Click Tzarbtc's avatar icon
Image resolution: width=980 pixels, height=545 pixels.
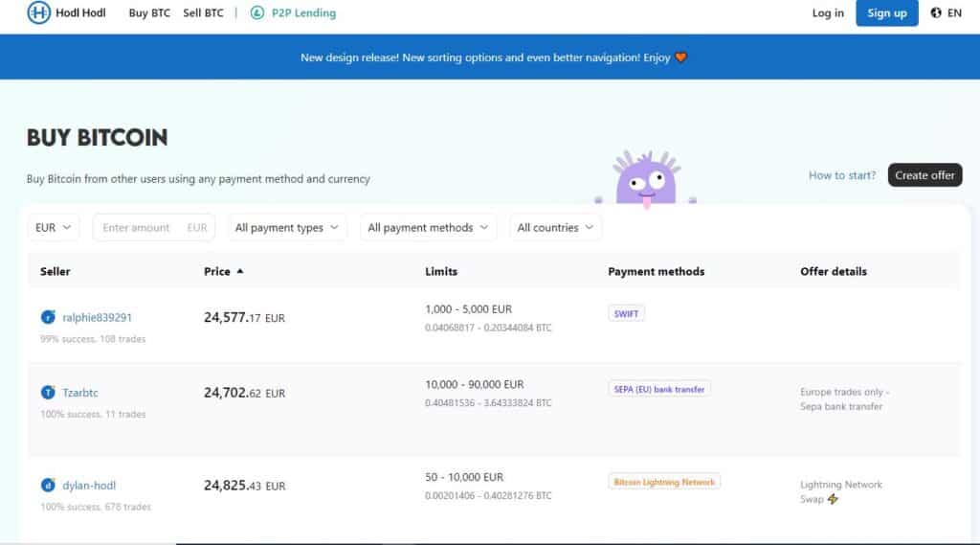tap(48, 393)
